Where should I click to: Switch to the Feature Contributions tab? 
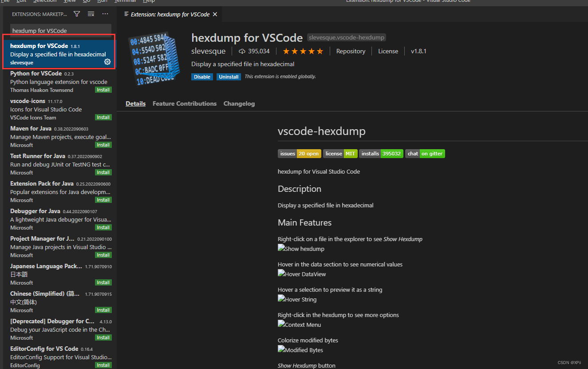pyautogui.click(x=185, y=103)
